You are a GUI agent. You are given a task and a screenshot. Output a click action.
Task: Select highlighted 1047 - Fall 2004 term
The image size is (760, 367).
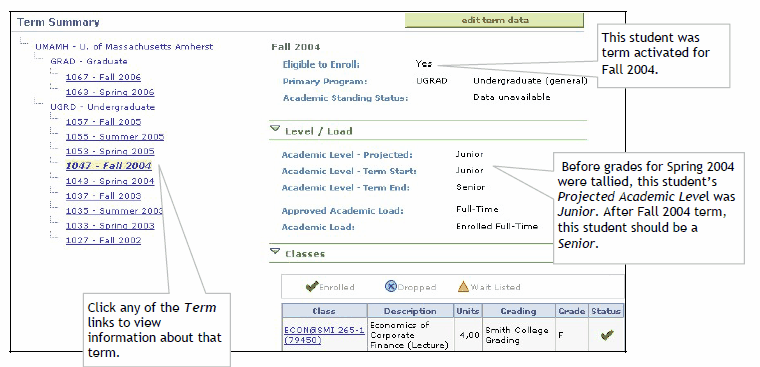(109, 166)
